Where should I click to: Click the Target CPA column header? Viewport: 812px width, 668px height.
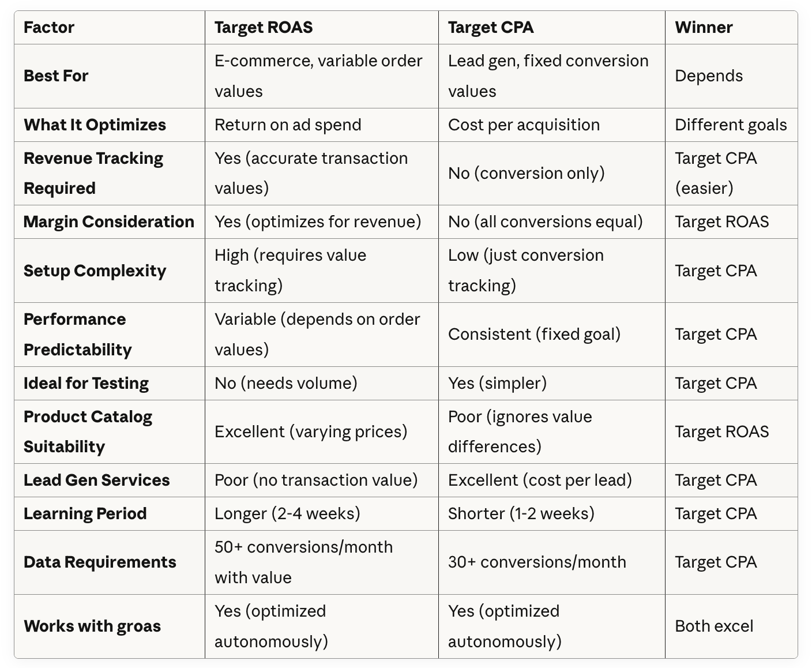point(491,27)
